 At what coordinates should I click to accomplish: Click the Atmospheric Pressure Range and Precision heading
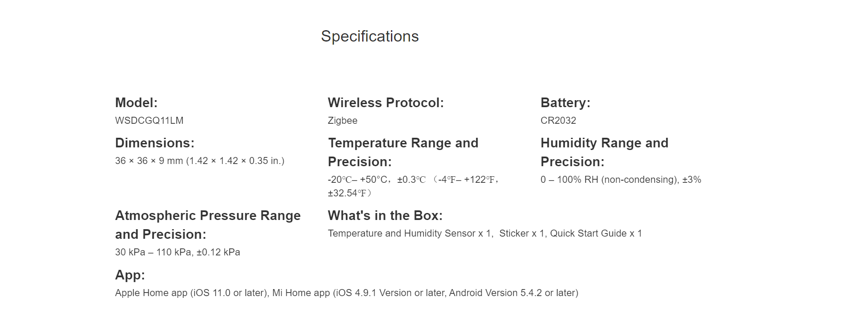(x=208, y=225)
